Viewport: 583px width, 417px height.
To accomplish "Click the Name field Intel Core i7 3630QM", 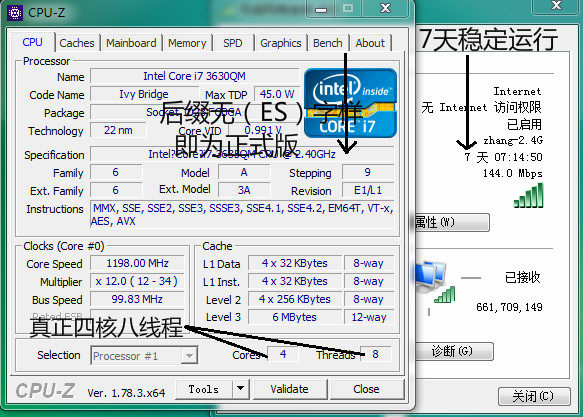I will 194,76.
